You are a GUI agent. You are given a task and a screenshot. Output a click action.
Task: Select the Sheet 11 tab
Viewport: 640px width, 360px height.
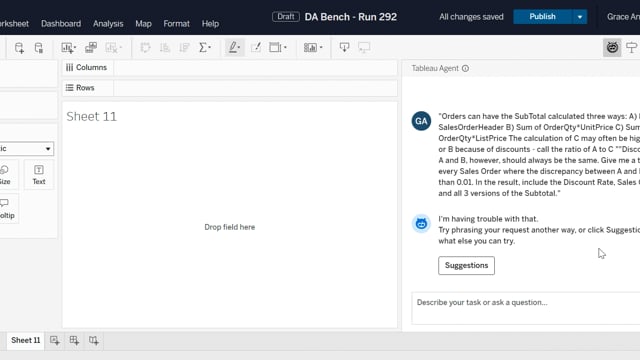25,340
